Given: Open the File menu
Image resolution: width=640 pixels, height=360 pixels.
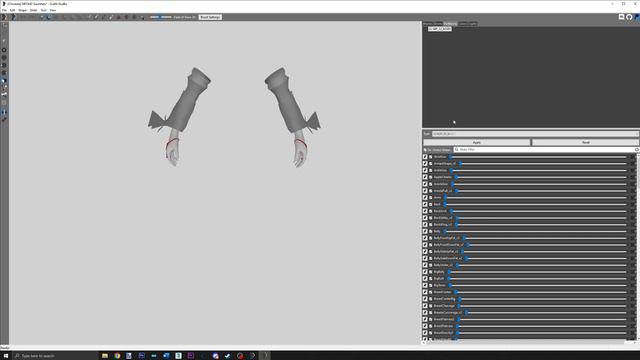Looking at the screenshot, I should [x=4, y=10].
